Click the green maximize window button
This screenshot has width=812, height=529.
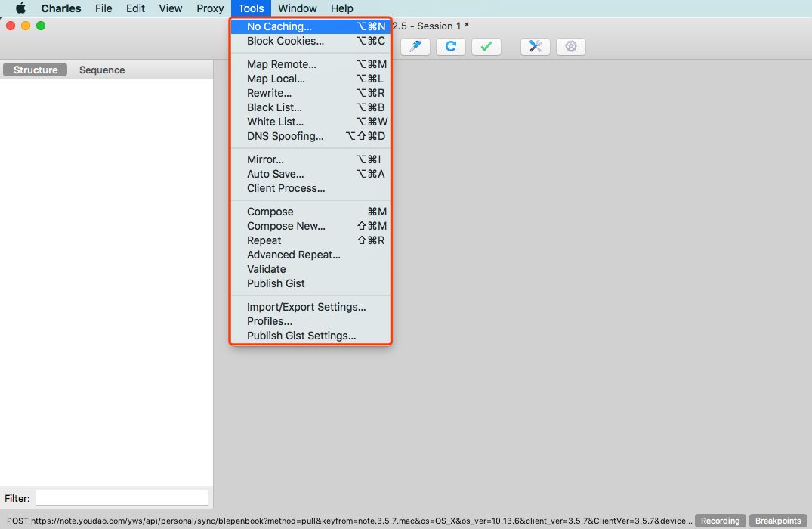pyautogui.click(x=41, y=26)
